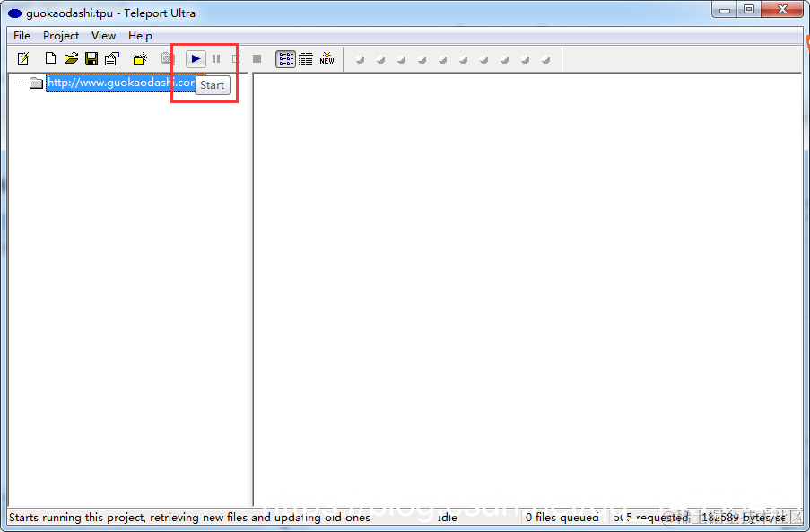Create a new blank project
Screen dimensions: 810x532
pos(50,58)
